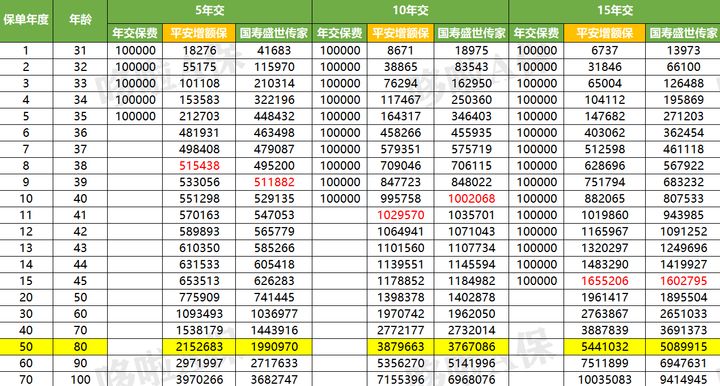This screenshot has width=720, height=386.
Task: Select the 10年交 header cell
Action: [410, 11]
